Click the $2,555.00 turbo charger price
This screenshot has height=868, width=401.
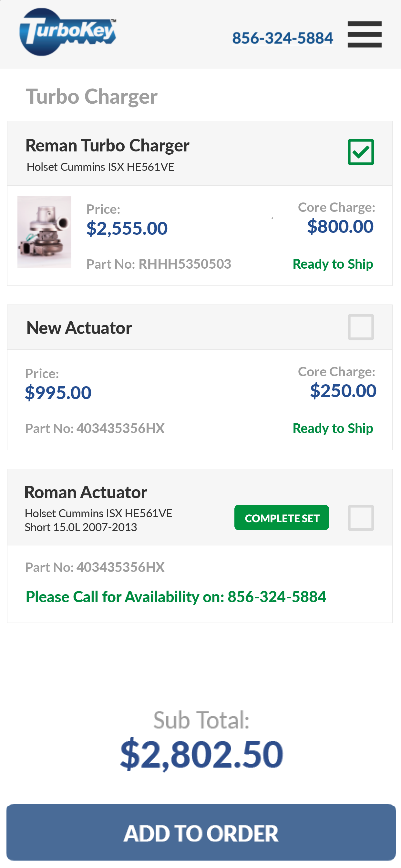click(127, 228)
